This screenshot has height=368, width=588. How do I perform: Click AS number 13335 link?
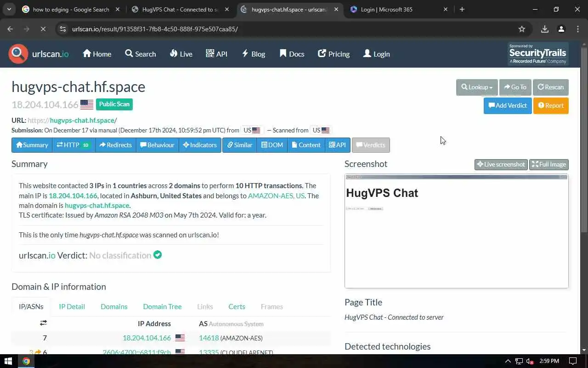[209, 352]
